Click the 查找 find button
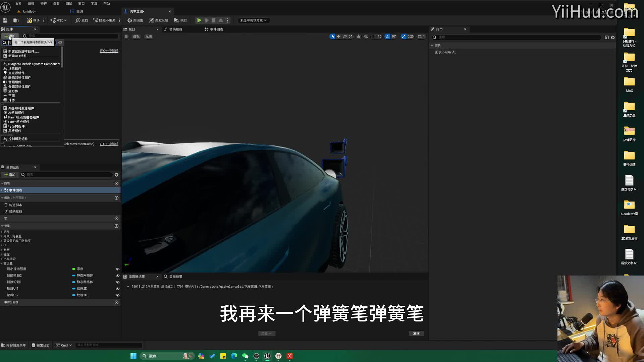Image resolution: width=644 pixels, height=362 pixels. pyautogui.click(x=82, y=20)
